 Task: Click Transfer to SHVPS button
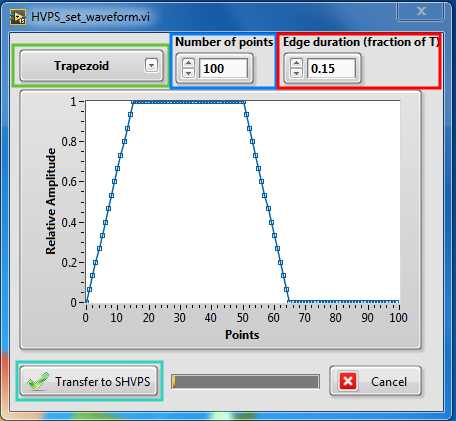(89, 381)
